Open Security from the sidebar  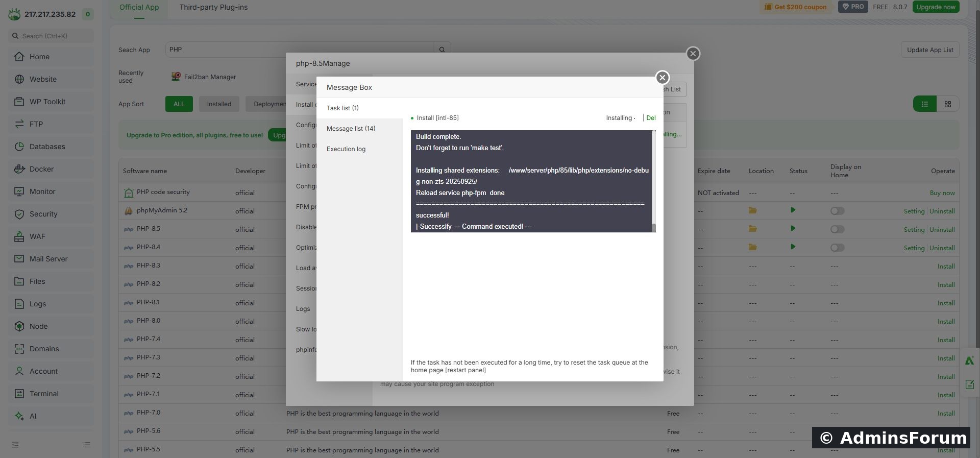click(x=51, y=214)
